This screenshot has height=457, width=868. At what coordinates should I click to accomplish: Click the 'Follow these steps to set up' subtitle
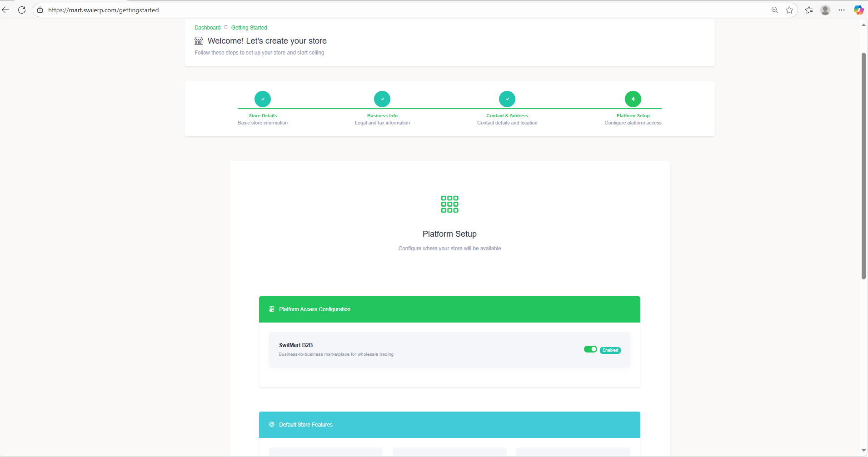coord(259,53)
